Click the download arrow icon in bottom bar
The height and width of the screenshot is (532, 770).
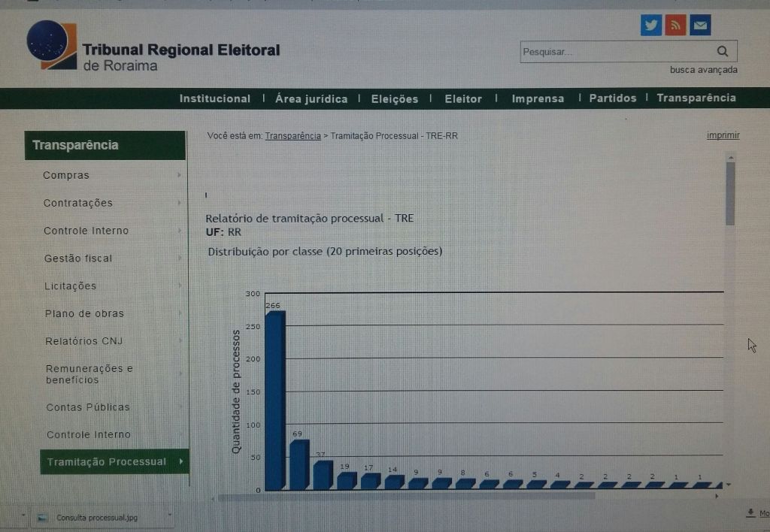pyautogui.click(x=750, y=512)
